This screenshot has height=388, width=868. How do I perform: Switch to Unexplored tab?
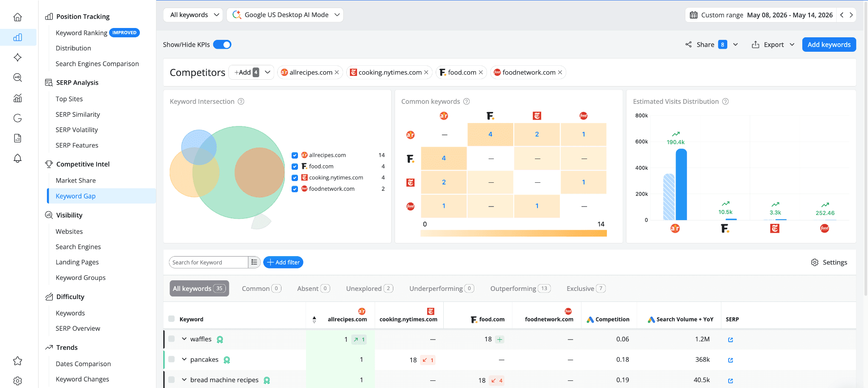coord(370,288)
